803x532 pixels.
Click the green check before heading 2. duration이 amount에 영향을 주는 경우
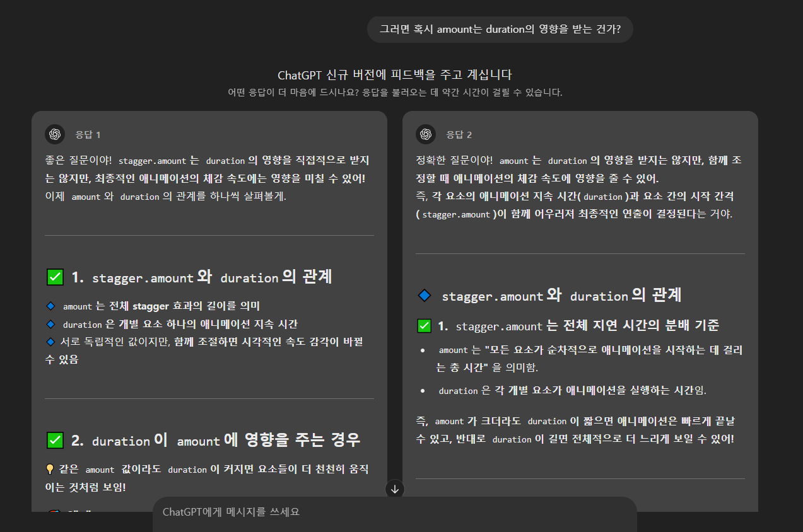(55, 441)
